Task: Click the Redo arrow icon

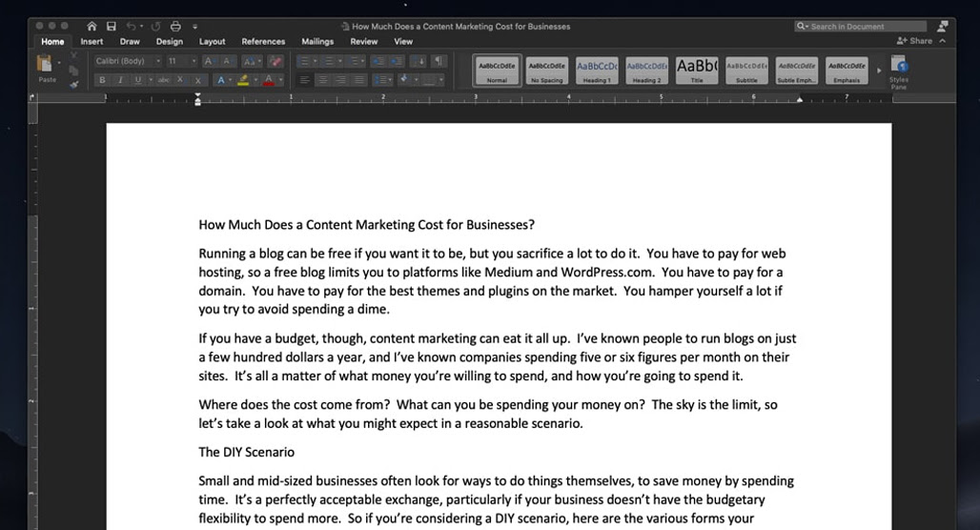Action: click(x=155, y=27)
